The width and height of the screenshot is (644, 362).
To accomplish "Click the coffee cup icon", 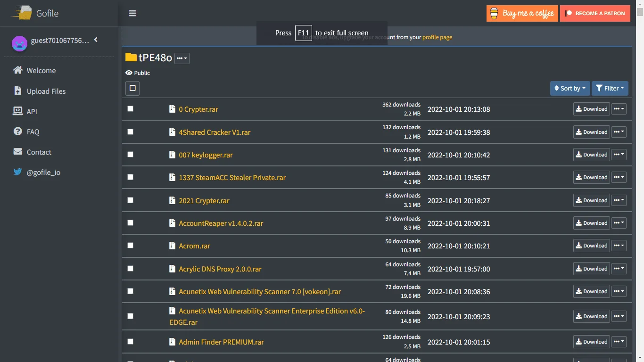I will click(494, 13).
